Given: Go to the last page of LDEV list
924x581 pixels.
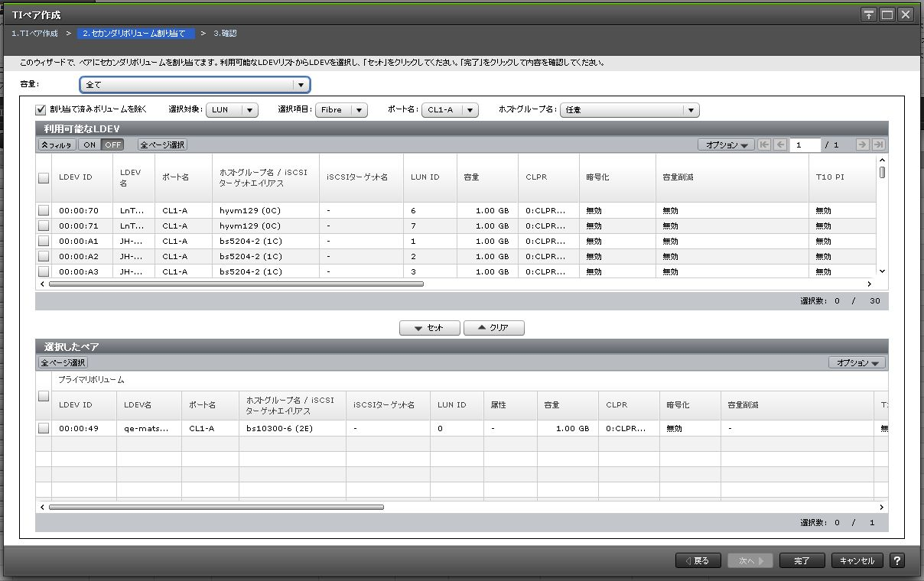Looking at the screenshot, I should (879, 144).
